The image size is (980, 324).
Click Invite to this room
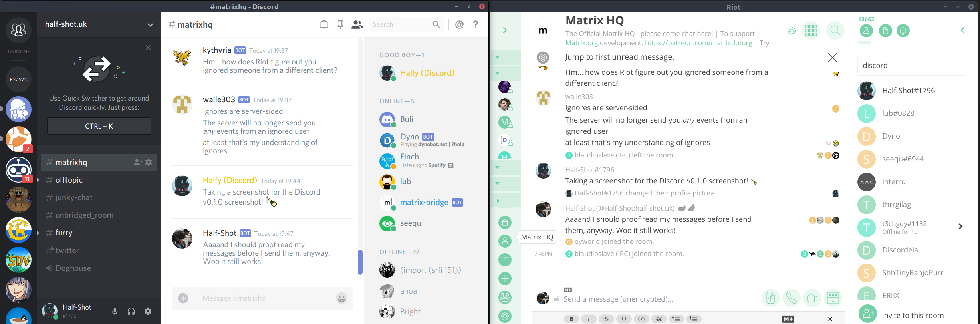point(913,315)
